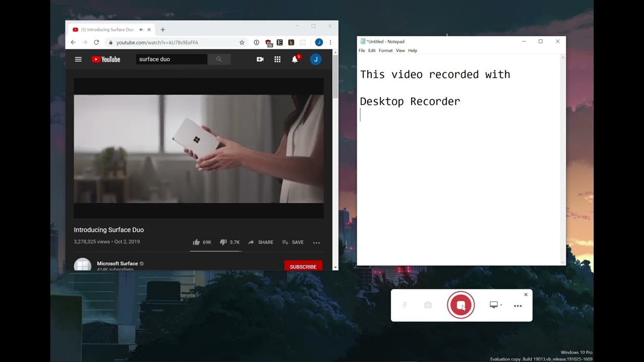This screenshot has width=644, height=362.
Task: Mute tab via speaker icon on Chrome tab
Action: 141,30
